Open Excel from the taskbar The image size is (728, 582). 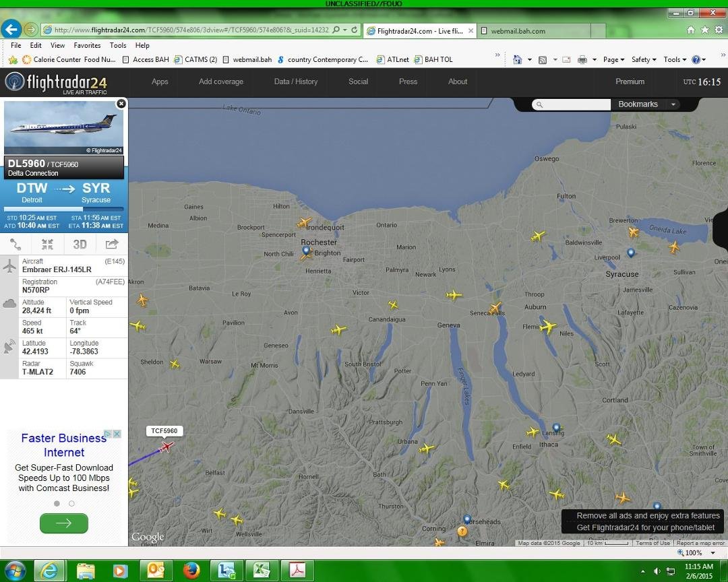pos(262,571)
